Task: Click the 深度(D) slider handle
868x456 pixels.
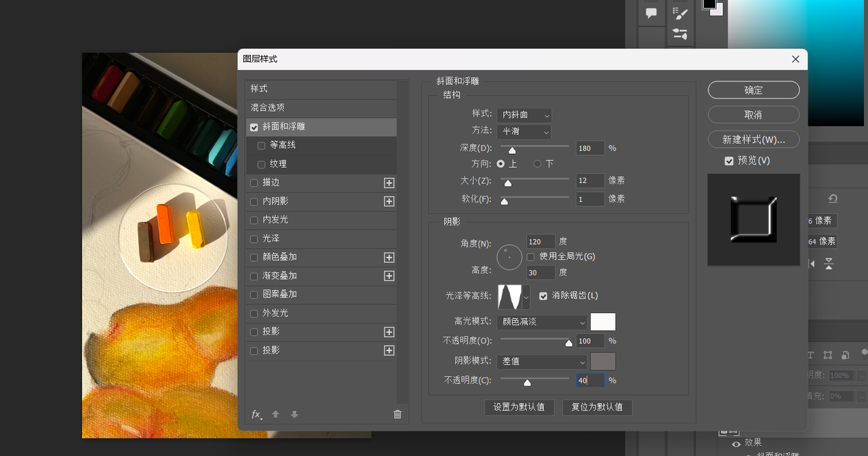Action: (512, 150)
